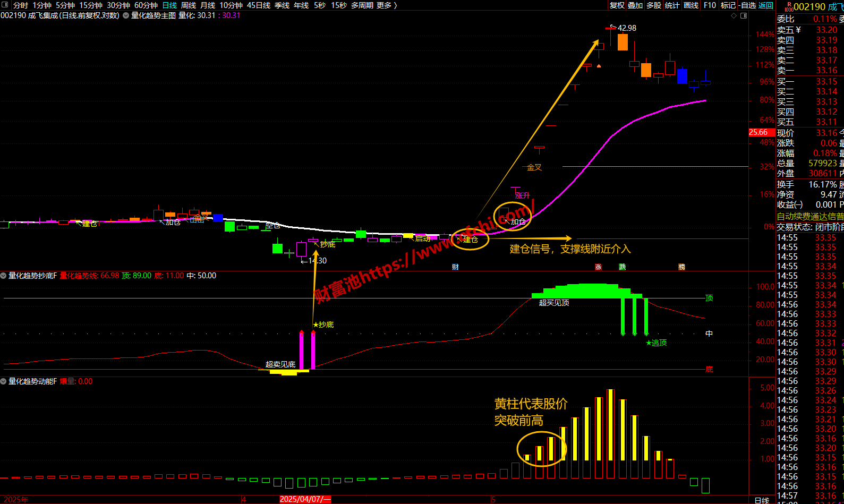Click the 涨 red event marker icon
844x504 pixels.
coord(599,267)
